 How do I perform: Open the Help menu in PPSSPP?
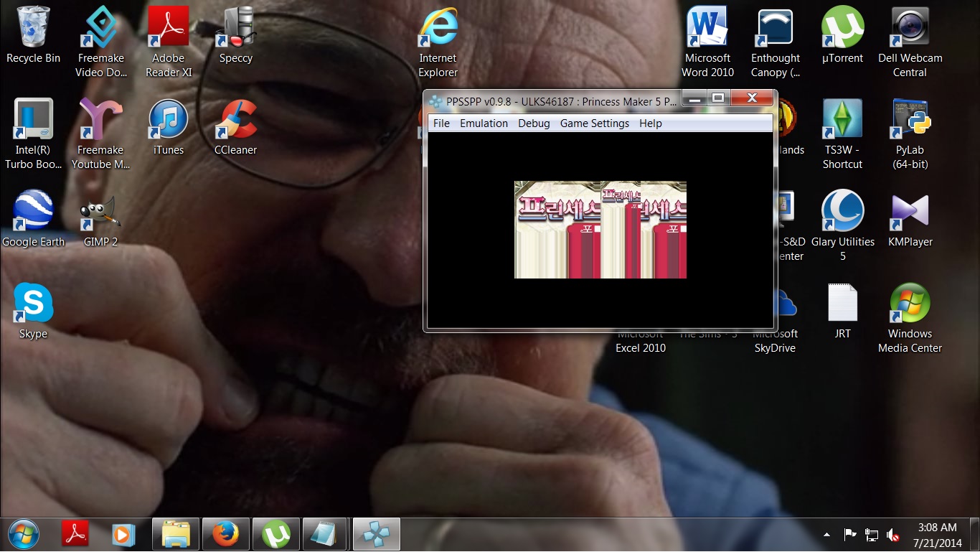point(650,123)
